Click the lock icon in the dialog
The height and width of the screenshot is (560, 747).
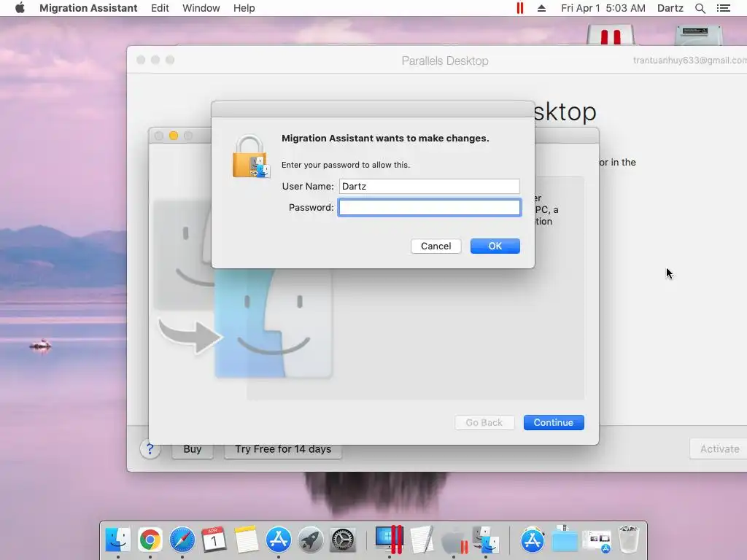(251, 157)
